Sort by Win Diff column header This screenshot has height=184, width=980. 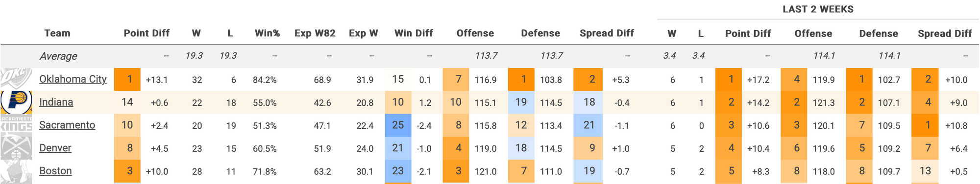pyautogui.click(x=414, y=33)
